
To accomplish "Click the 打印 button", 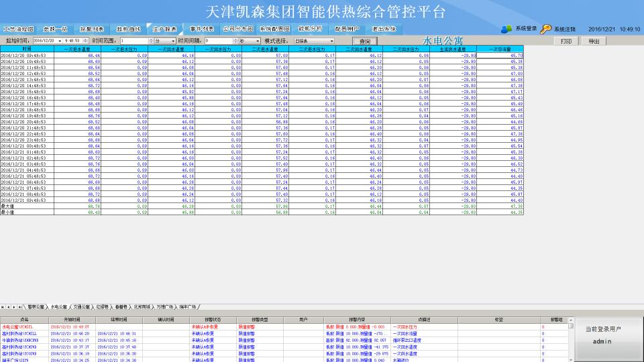I will click(567, 41).
